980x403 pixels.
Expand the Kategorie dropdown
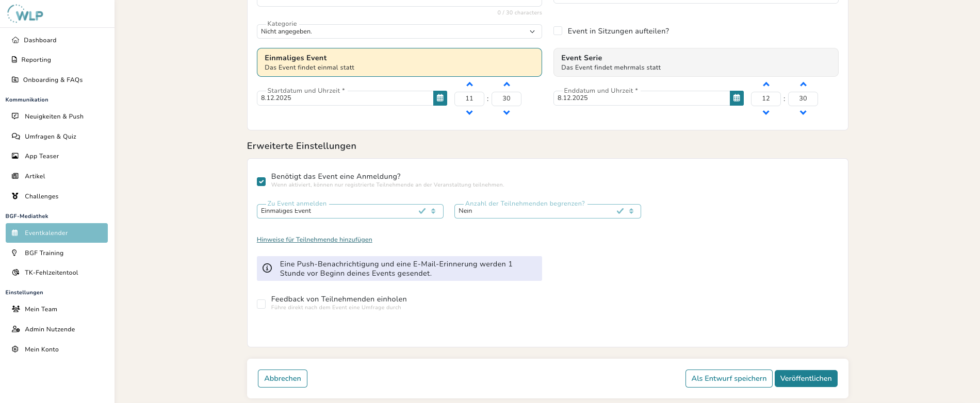(x=399, y=31)
